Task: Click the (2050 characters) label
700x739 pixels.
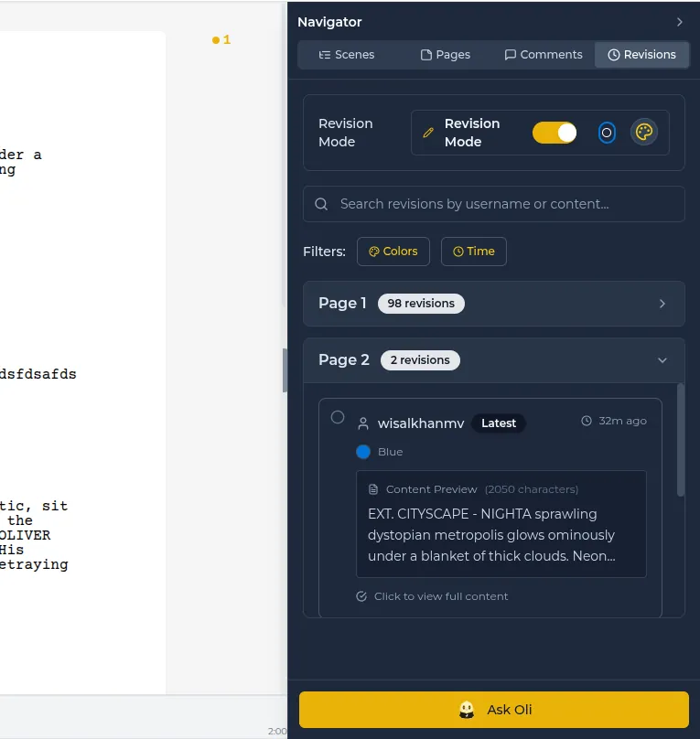Action: click(532, 489)
